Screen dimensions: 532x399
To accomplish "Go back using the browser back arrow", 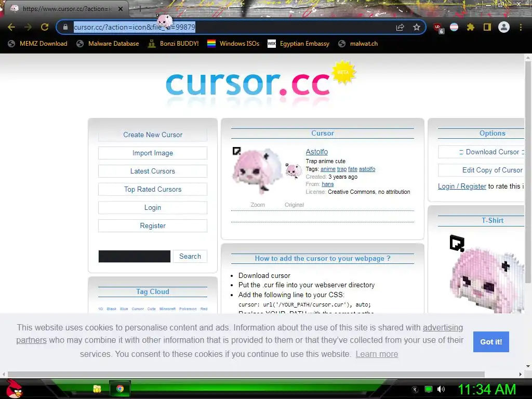I will point(11,27).
